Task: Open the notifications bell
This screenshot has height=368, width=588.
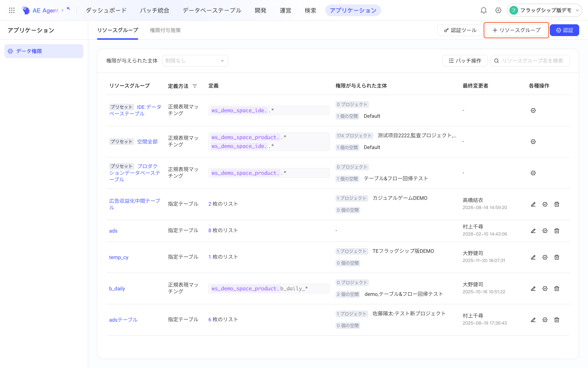Action: click(x=483, y=10)
